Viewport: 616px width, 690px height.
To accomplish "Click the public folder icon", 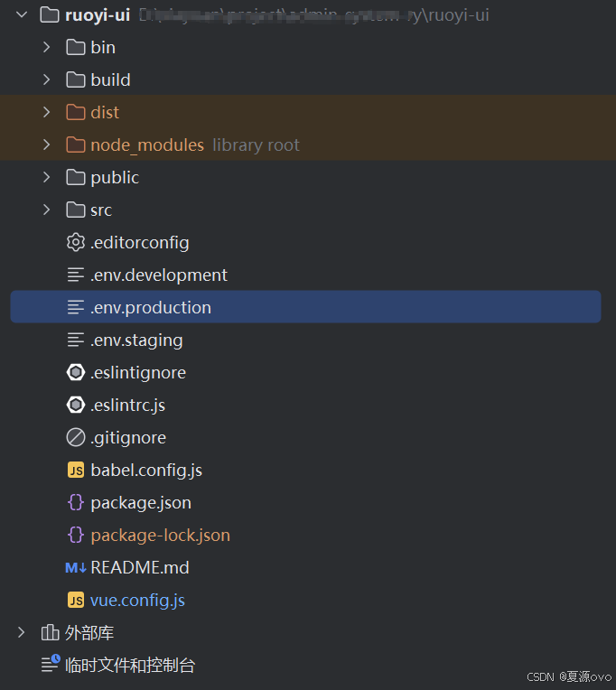I will (x=76, y=178).
